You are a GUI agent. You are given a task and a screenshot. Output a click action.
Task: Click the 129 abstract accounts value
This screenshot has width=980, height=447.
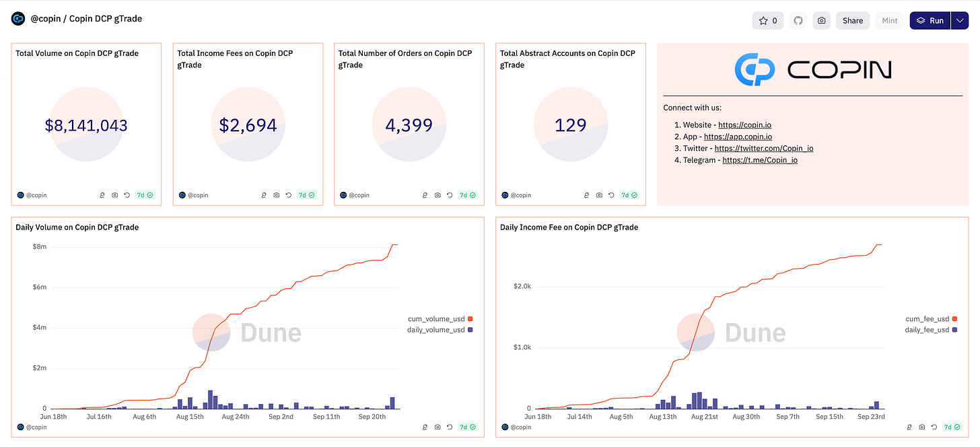[x=571, y=125]
